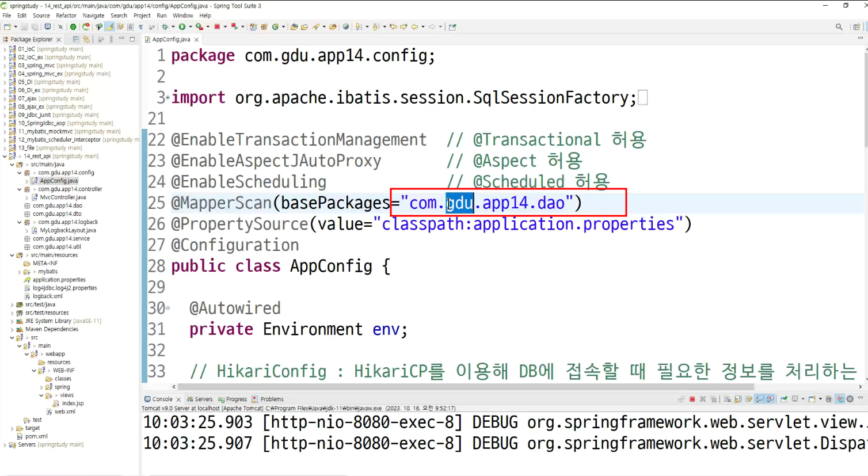Click the red Stop icon in main toolbar
Viewport: 868px width, 476px height.
coord(217,26)
